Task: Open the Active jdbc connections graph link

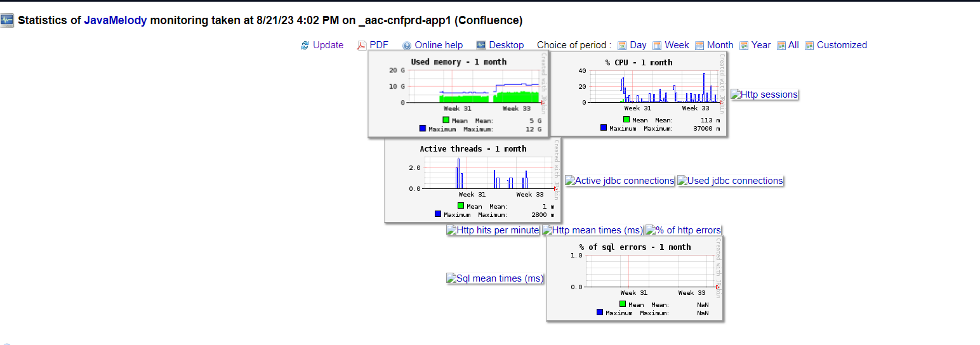Action: tap(619, 181)
